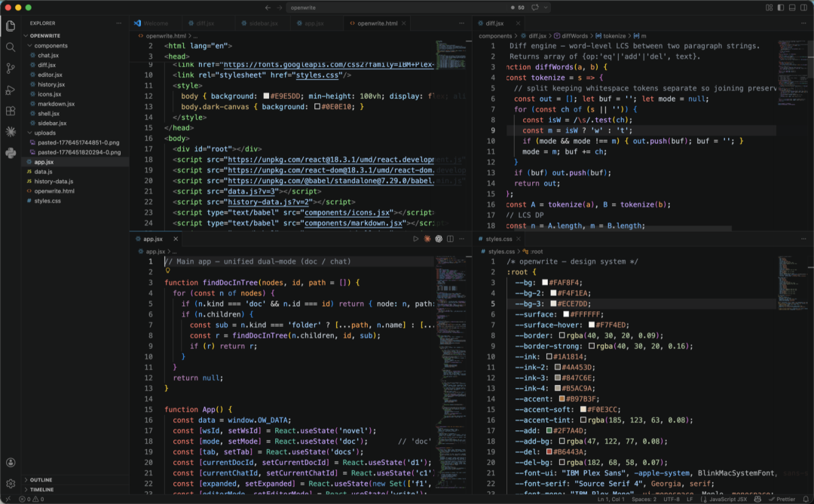Open the Python extension panel
The image size is (814, 504).
click(11, 153)
